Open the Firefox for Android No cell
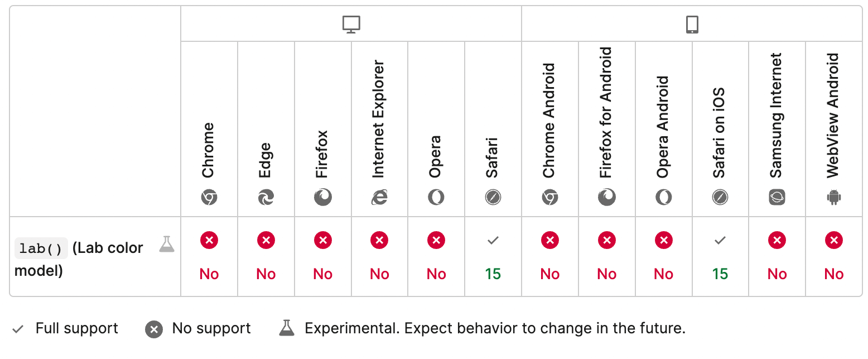The height and width of the screenshot is (359, 868). point(607,257)
